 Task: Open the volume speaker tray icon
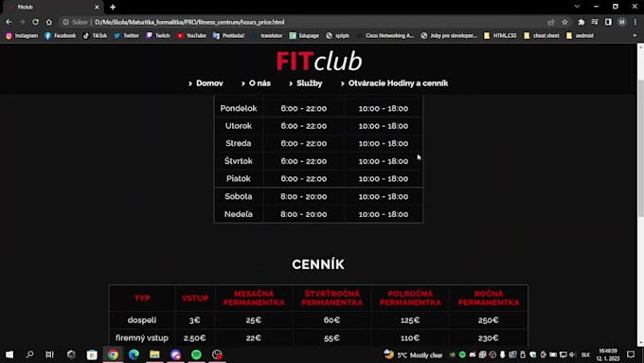pyautogui.click(x=572, y=354)
